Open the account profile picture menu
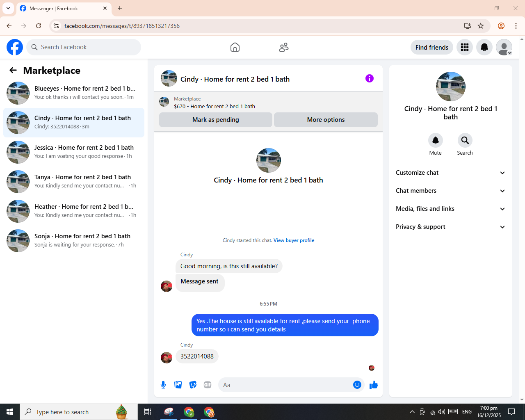The height and width of the screenshot is (420, 525). click(x=504, y=47)
